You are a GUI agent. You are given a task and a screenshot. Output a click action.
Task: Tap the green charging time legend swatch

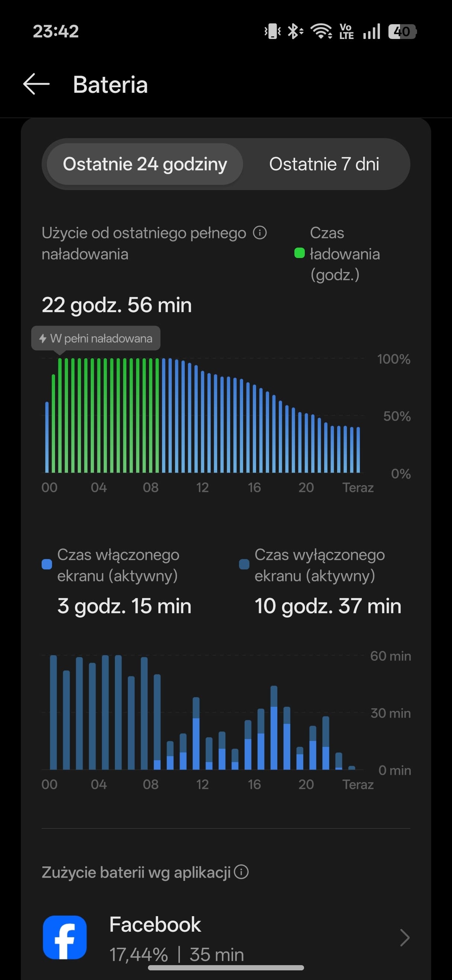coord(300,253)
